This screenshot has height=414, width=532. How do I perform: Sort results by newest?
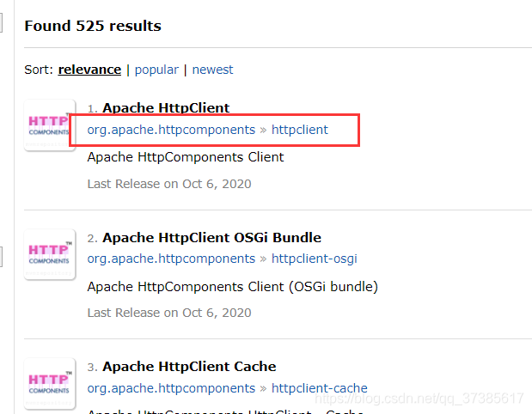point(213,70)
